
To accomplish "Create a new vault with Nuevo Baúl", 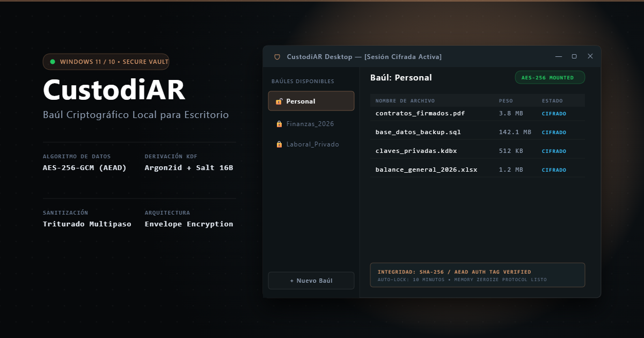I will point(311,281).
